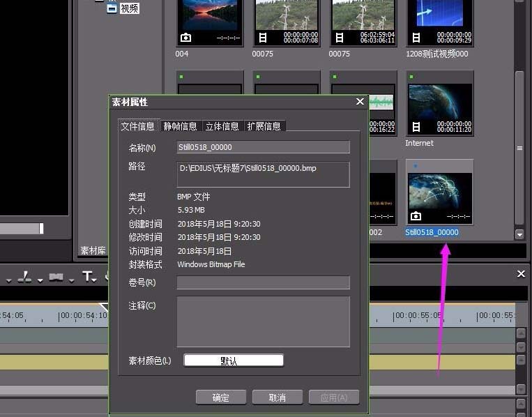Focus the 卷号(R) input field
This screenshot has width=532, height=417.
point(264,282)
